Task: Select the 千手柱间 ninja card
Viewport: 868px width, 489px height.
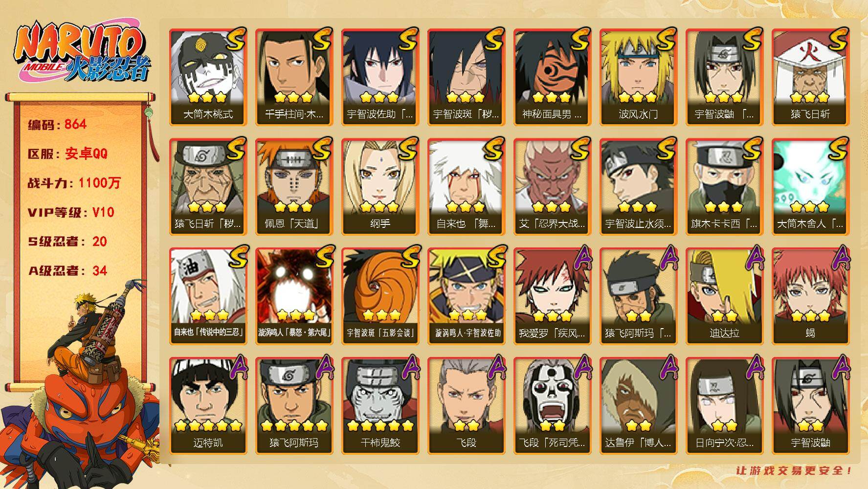Action: tap(294, 77)
